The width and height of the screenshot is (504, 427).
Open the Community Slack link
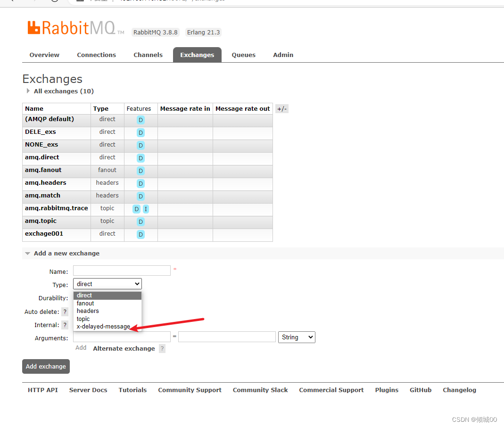coord(260,390)
